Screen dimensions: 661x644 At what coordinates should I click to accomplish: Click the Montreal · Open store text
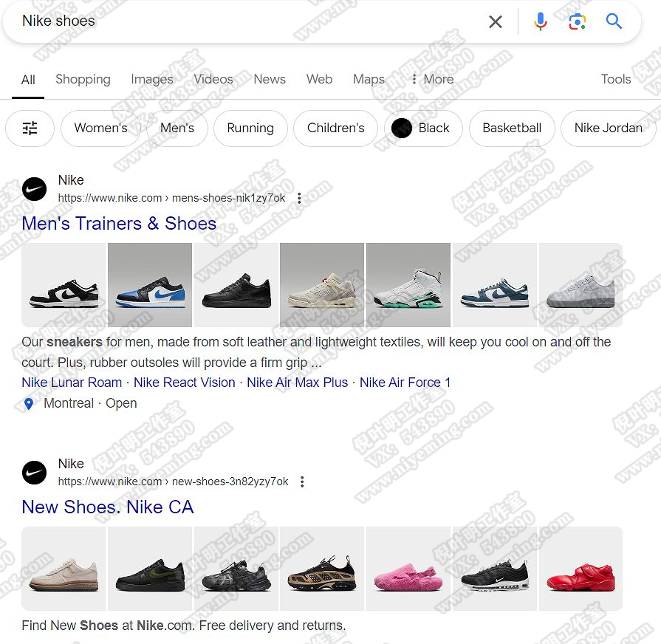pyautogui.click(x=90, y=403)
